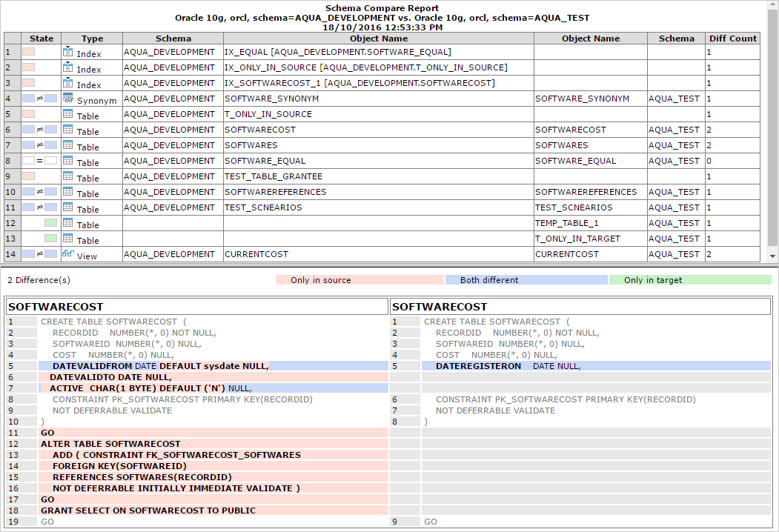The height and width of the screenshot is (532, 779).
Task: Click the Table icon for TEMP_TABLE_1 row
Action: [x=68, y=222]
